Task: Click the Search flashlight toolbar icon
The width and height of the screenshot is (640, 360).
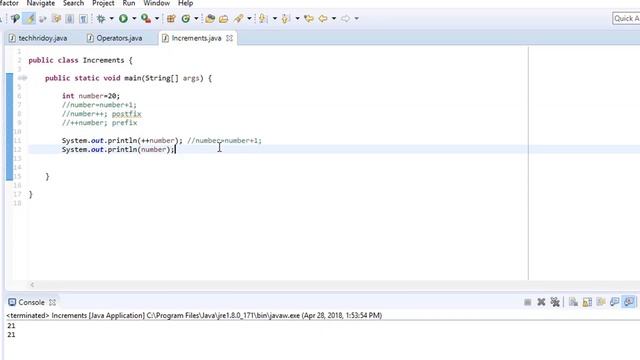Action: click(238, 18)
